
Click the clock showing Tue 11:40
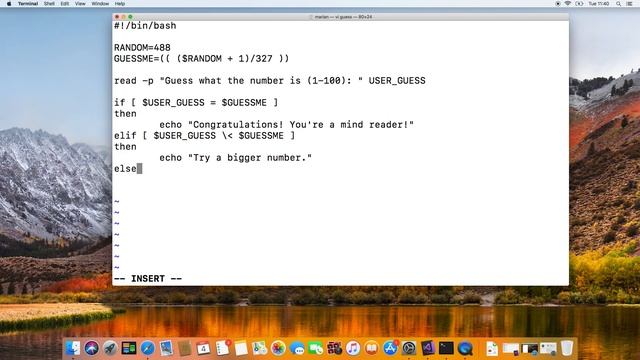coord(599,4)
